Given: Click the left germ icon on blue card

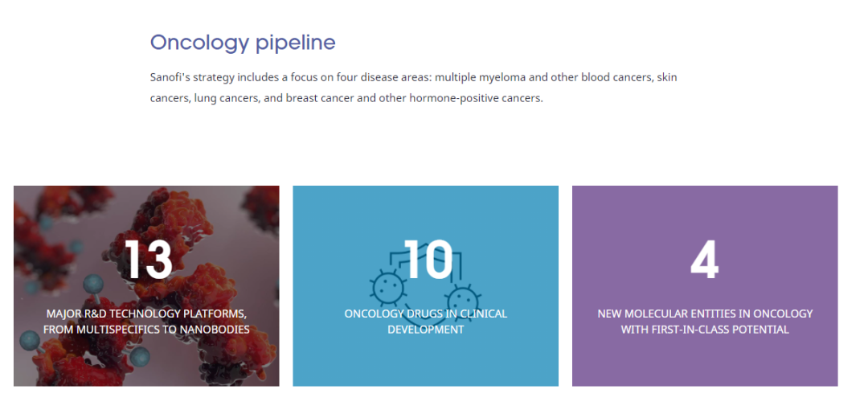Looking at the screenshot, I should click(388, 286).
